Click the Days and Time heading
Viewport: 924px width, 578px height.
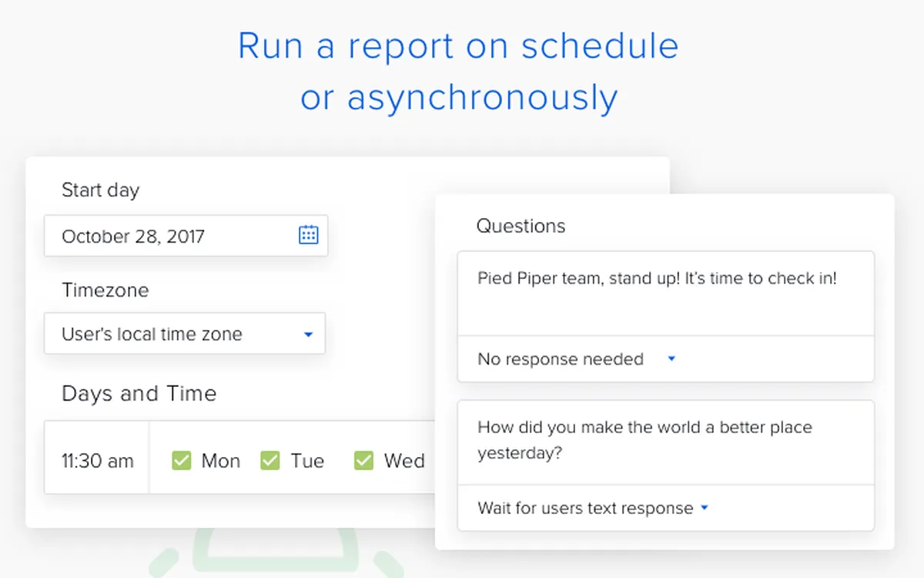139,394
